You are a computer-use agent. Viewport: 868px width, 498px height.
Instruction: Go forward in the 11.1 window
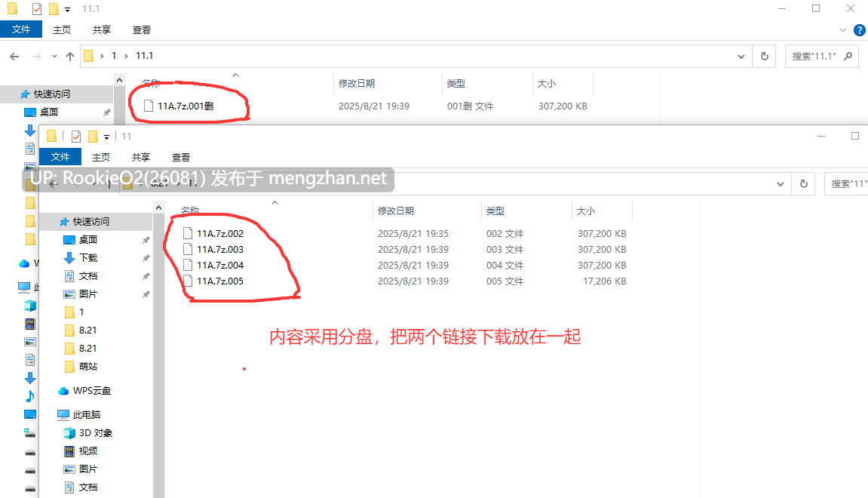36,57
